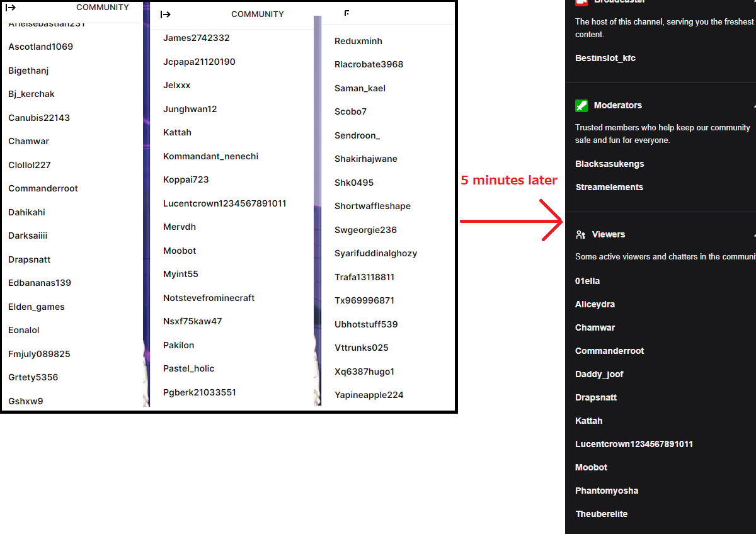Collapse the Viewers section using its chevron

753,235
